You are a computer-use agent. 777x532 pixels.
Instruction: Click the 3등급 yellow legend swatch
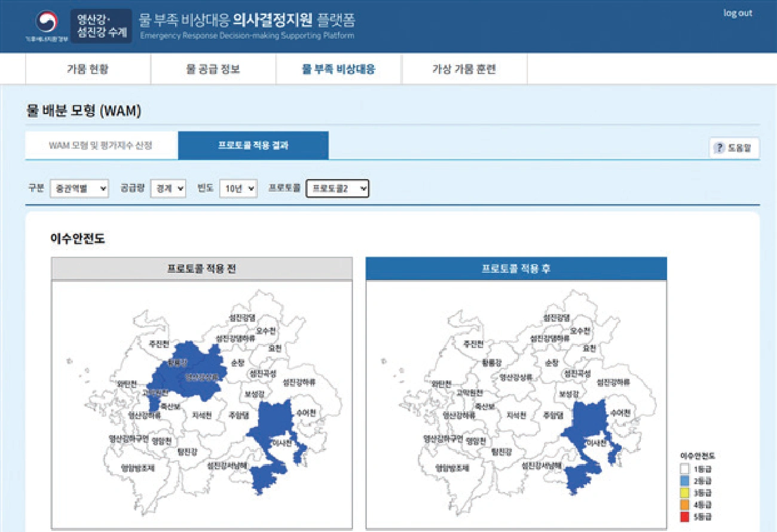686,493
